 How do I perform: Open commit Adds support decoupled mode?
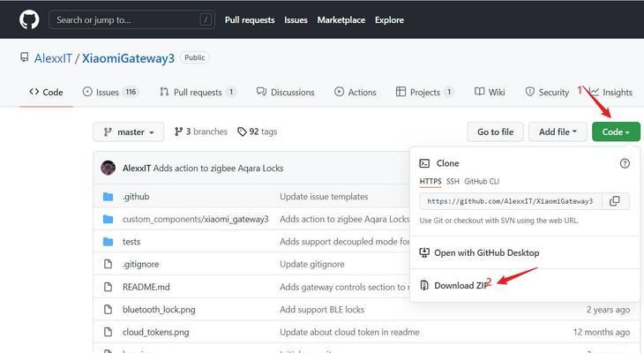pos(345,242)
